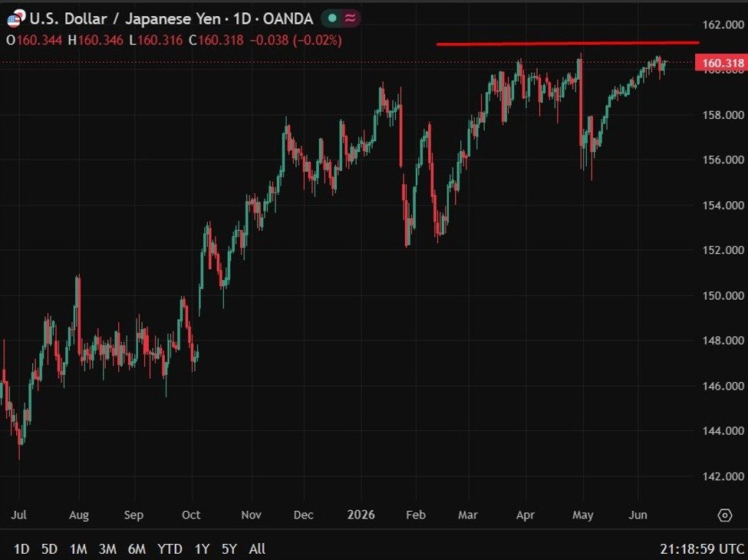Click the 156.000 price axis label

tap(723, 160)
